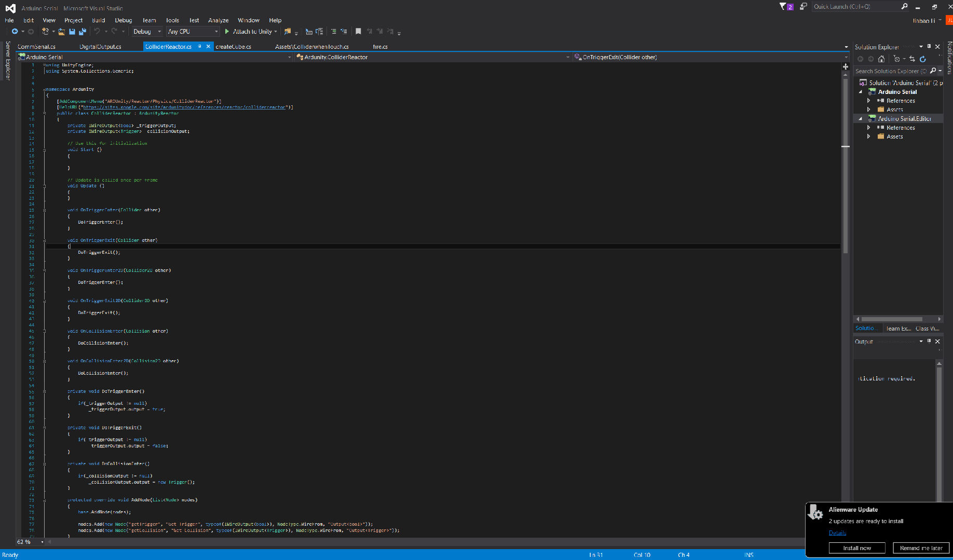Screen dimensions: 953x560
Task: Click Remind me later button
Action: [921, 548]
